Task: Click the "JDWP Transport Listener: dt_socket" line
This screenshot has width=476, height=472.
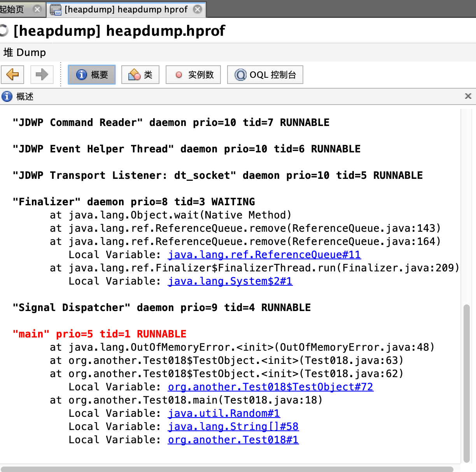Action: (x=218, y=175)
